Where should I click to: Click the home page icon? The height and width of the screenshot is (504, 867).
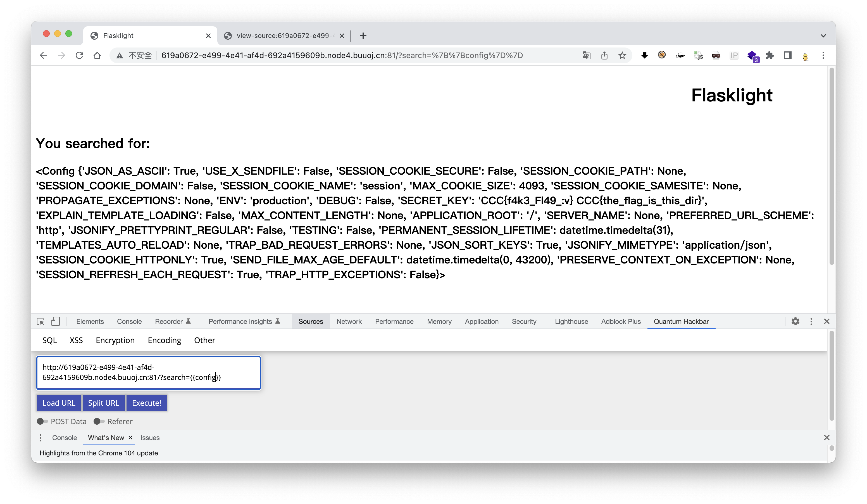coord(97,55)
